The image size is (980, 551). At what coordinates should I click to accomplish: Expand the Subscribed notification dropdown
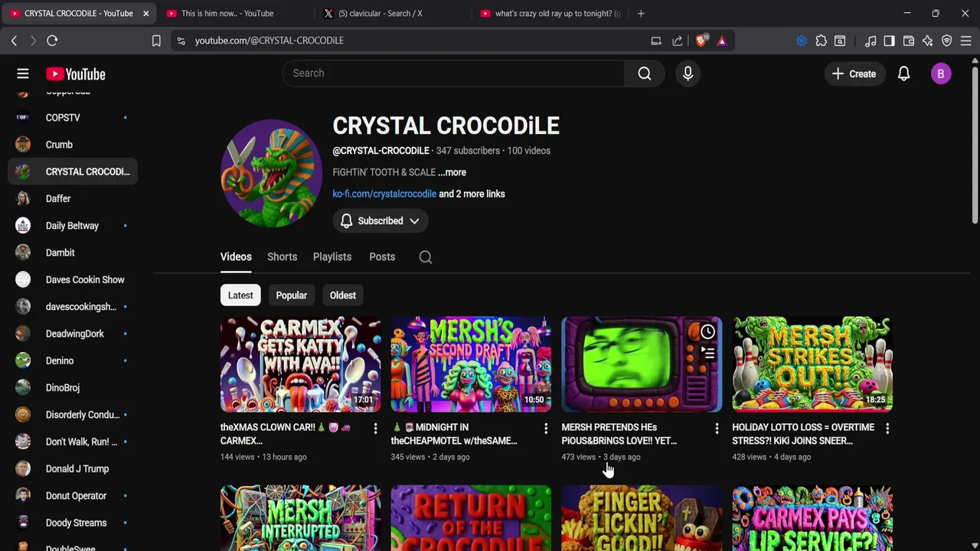(380, 221)
